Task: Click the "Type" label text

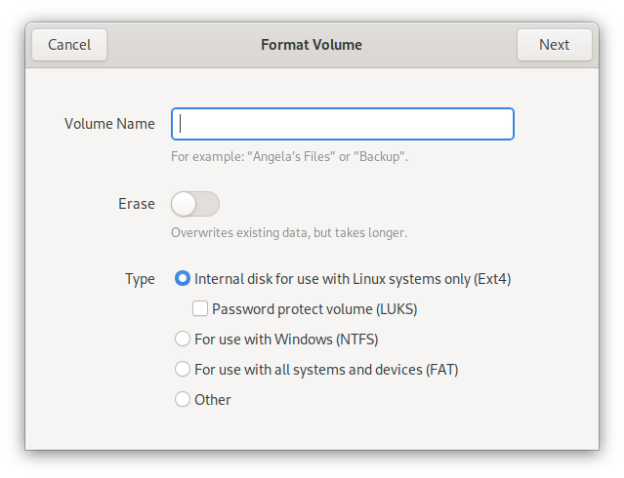Action: pos(140,279)
